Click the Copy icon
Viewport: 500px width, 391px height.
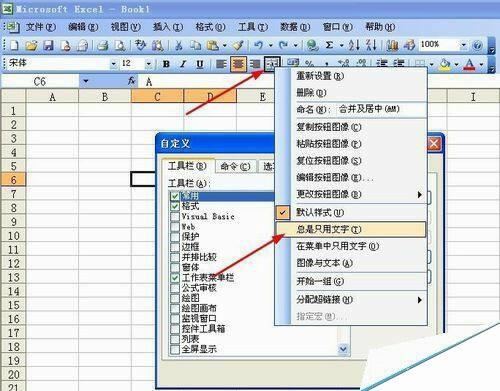(x=195, y=45)
